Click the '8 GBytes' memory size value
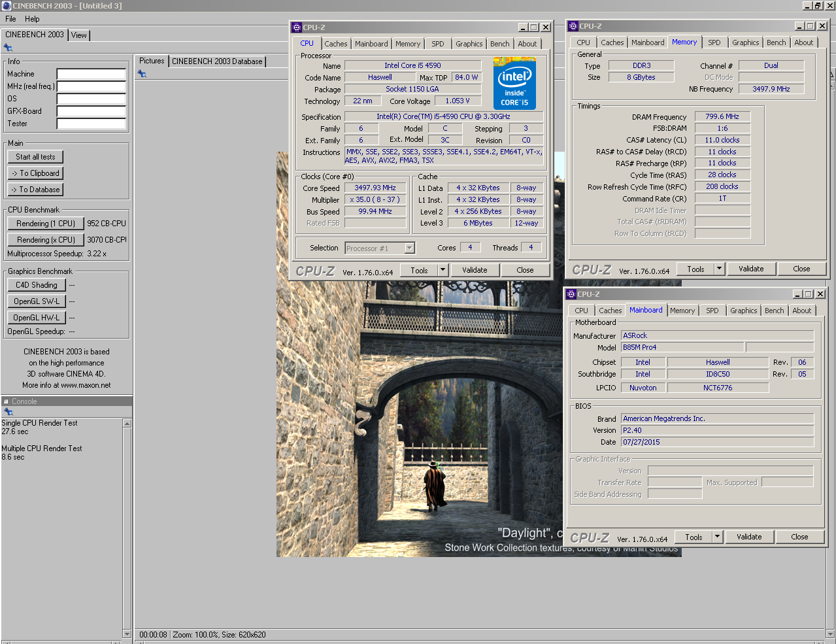 pyautogui.click(x=641, y=77)
